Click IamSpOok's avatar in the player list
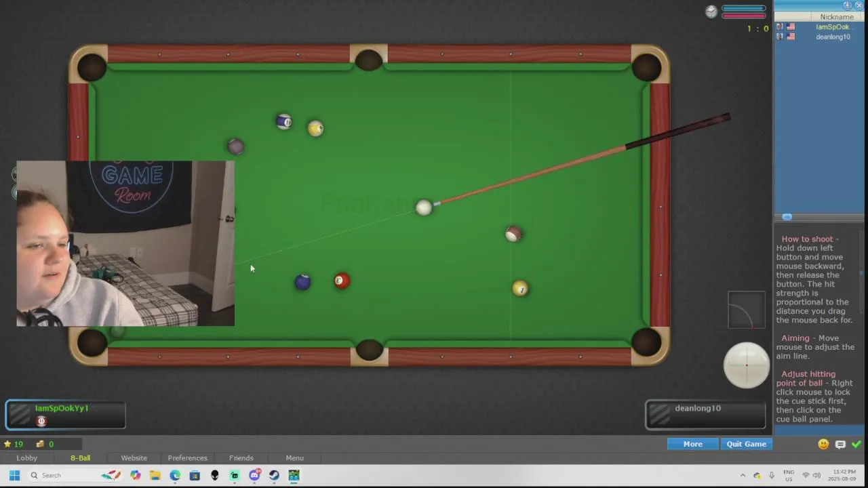868x488 pixels. point(780,27)
